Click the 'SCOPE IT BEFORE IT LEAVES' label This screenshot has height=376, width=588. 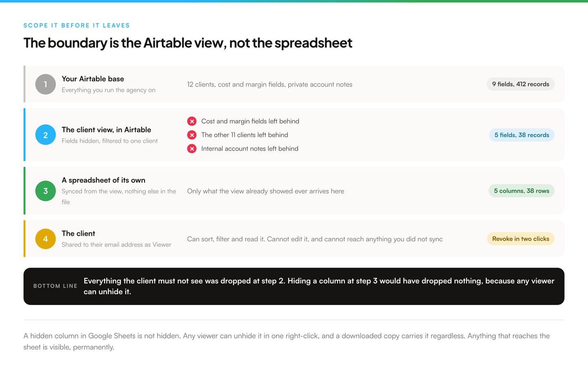pyautogui.click(x=76, y=25)
